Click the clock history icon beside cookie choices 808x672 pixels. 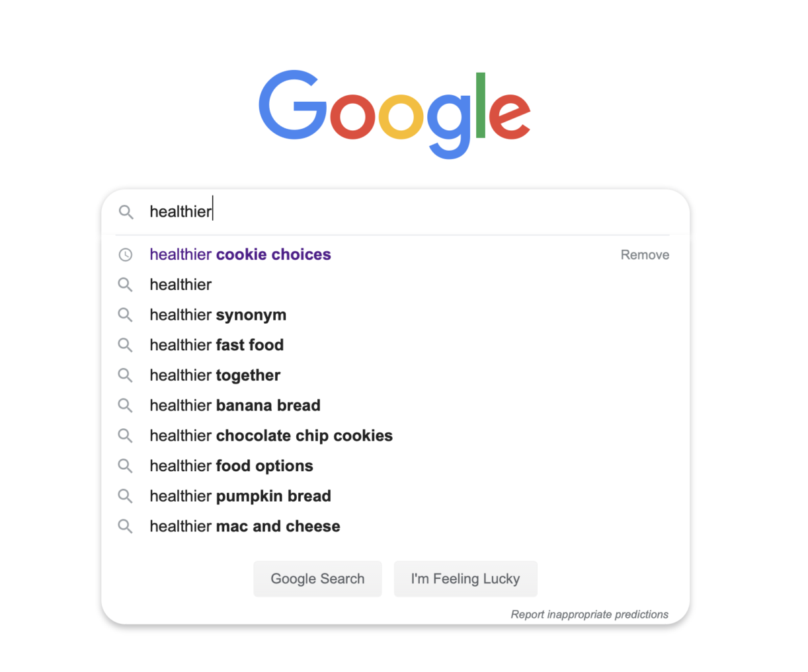pyautogui.click(x=125, y=255)
